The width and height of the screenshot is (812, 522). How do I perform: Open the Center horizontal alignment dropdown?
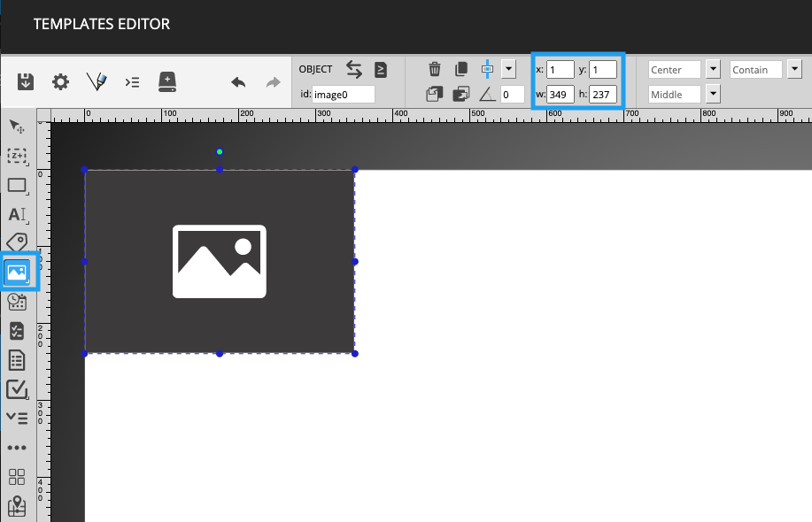(714, 69)
